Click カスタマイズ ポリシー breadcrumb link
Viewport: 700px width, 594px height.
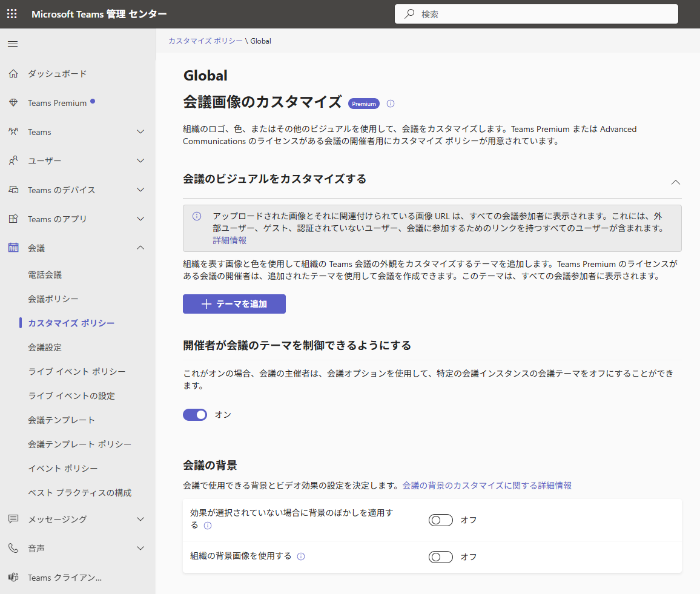[x=205, y=41]
